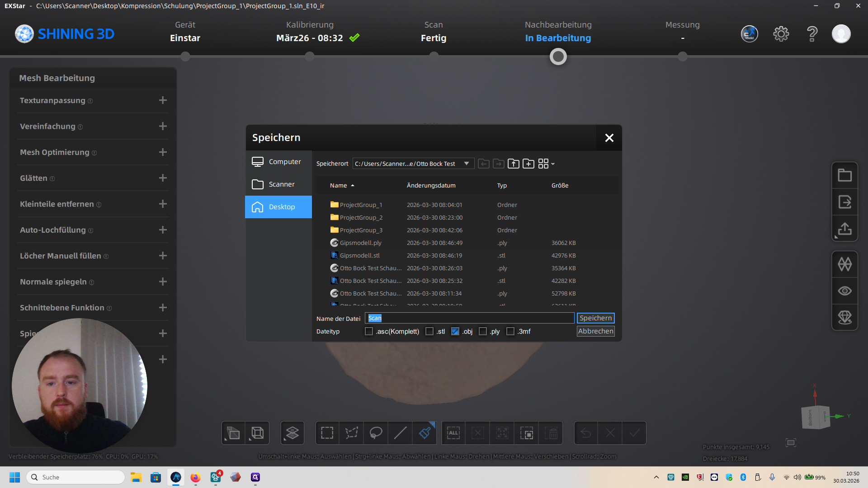Select Computer in the save dialog sidebar
The width and height of the screenshot is (868, 488).
pyautogui.click(x=278, y=162)
